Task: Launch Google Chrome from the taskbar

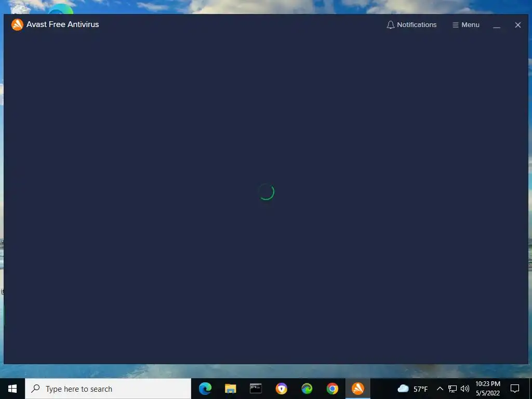Action: click(x=332, y=389)
